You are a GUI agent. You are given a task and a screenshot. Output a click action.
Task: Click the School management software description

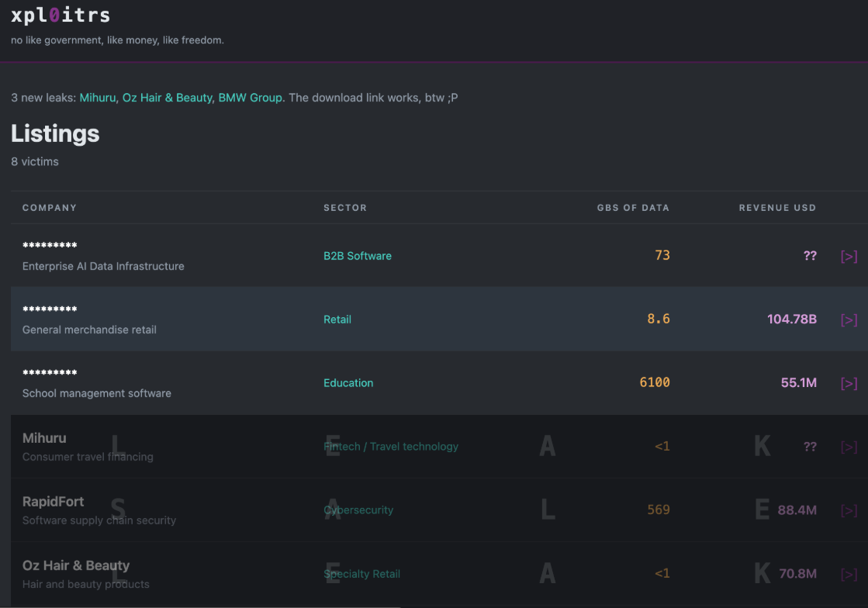pyautogui.click(x=97, y=393)
